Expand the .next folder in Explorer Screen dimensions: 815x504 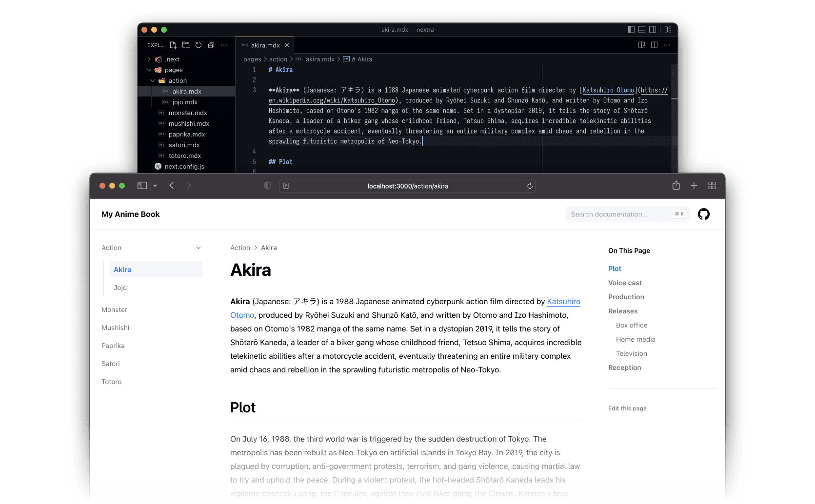(x=149, y=59)
